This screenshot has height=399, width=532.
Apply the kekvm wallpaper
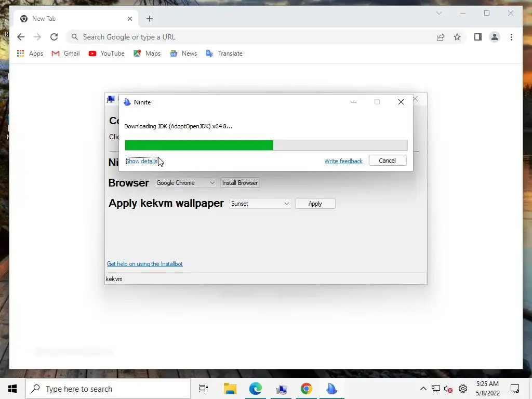coord(315,204)
